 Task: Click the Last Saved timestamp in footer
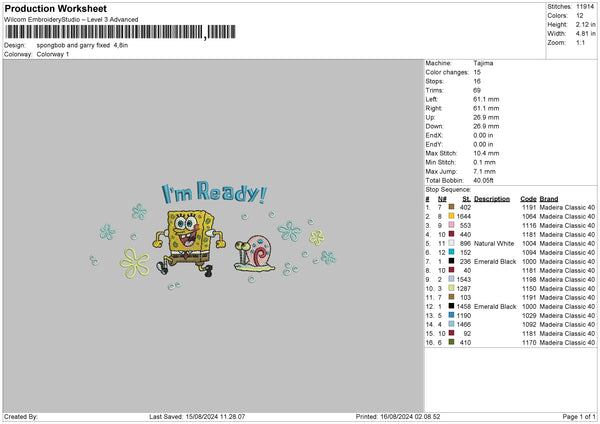click(238, 416)
